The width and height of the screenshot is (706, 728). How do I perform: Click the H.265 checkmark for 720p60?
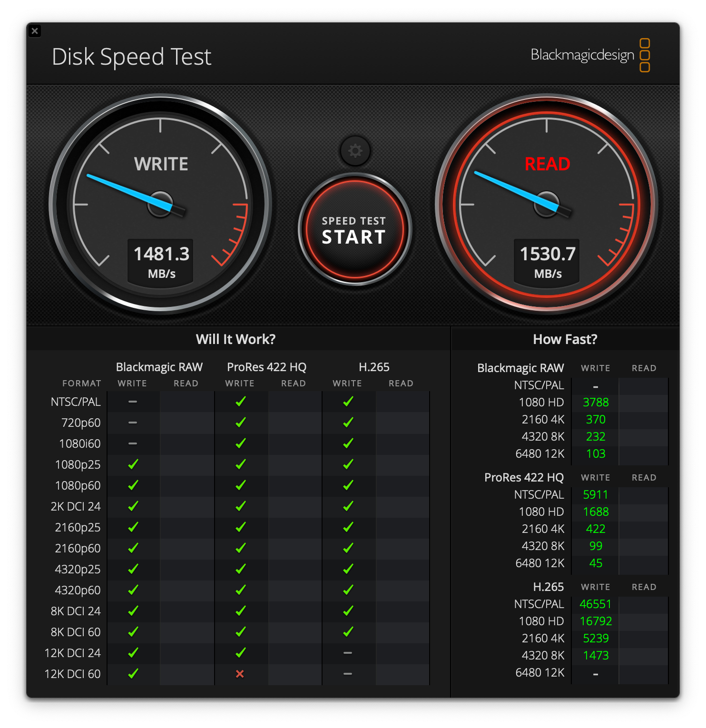click(348, 422)
